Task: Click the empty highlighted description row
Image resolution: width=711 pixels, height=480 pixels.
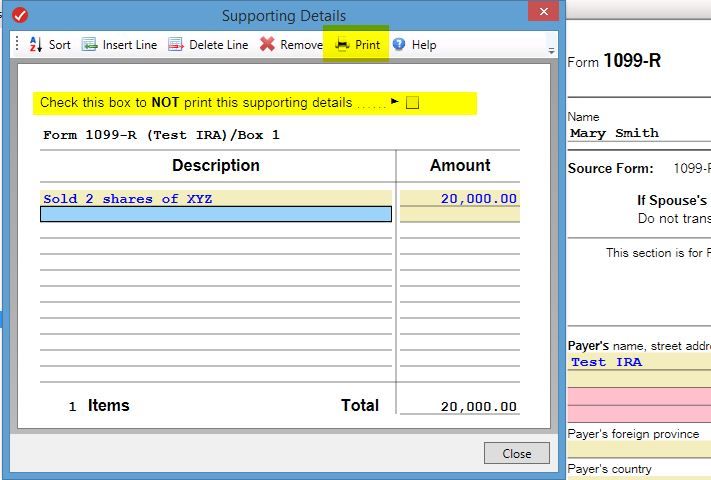Action: (x=215, y=214)
